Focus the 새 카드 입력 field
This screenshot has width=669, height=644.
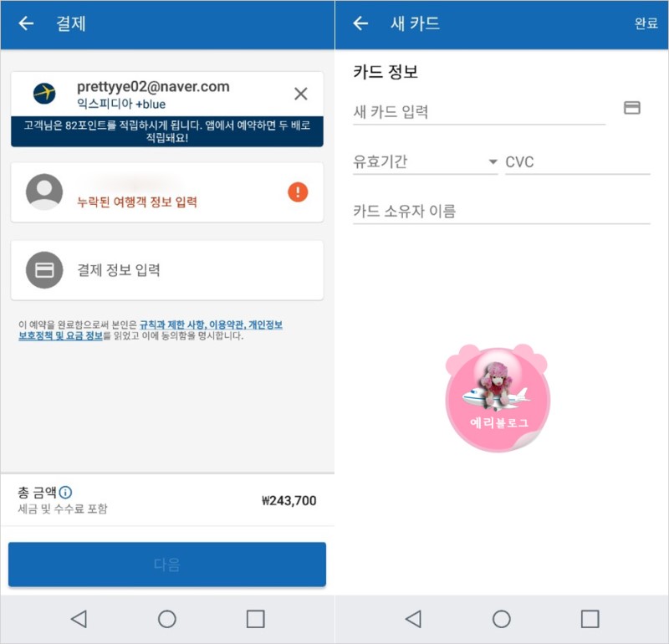pyautogui.click(x=479, y=112)
